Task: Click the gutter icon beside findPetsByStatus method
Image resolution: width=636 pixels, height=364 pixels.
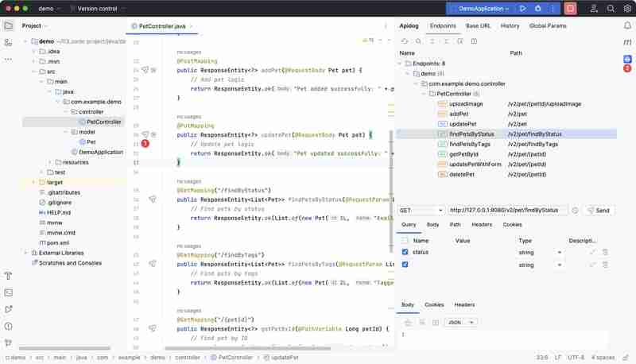Action: (x=153, y=199)
